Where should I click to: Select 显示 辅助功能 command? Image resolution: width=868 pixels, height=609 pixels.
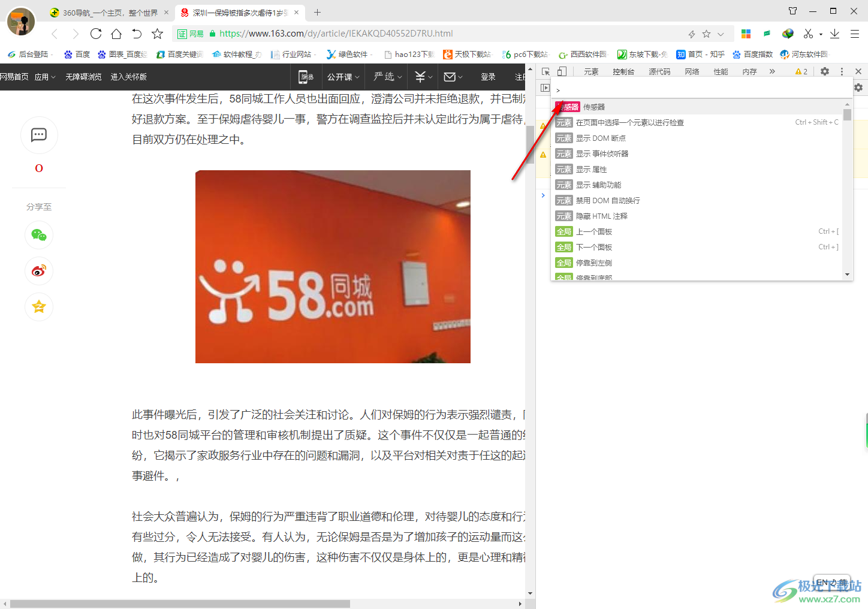click(x=697, y=185)
